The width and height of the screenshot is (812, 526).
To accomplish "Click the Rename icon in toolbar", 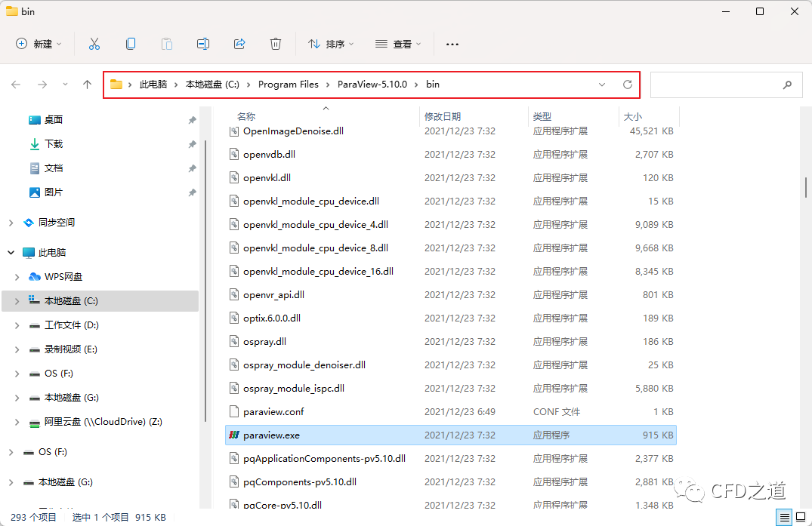I will (203, 44).
